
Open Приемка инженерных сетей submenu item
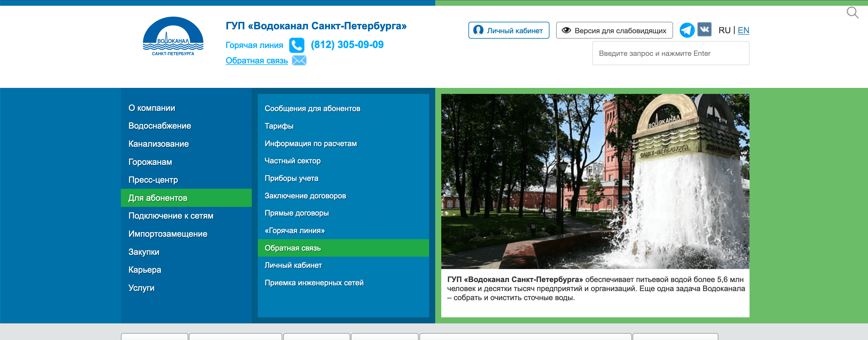coord(314,283)
